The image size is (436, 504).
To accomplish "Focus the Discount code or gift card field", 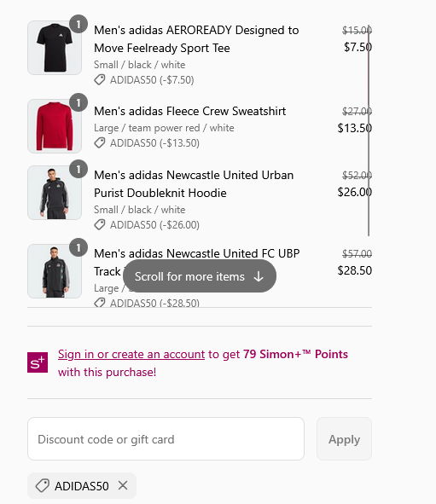I will [166, 438].
